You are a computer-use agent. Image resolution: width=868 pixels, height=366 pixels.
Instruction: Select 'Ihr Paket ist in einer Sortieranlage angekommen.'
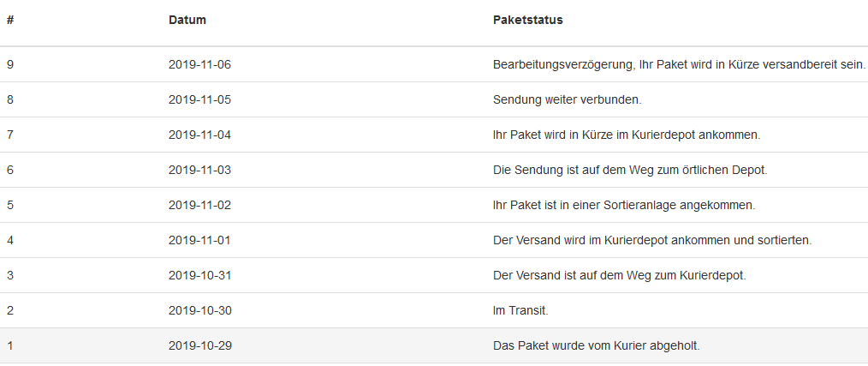click(x=624, y=205)
